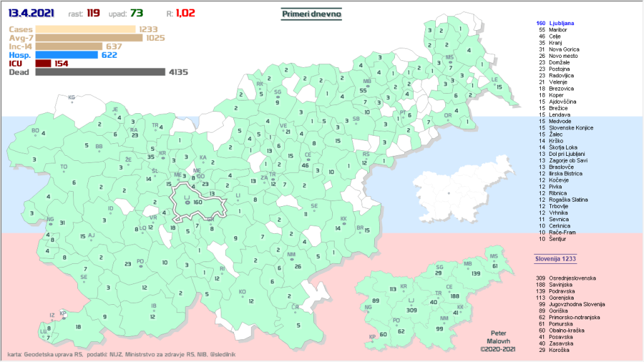Screen dimensions: 644x362
Task: Click the Ljubljana LJ marker on main map
Action: (x=187, y=201)
